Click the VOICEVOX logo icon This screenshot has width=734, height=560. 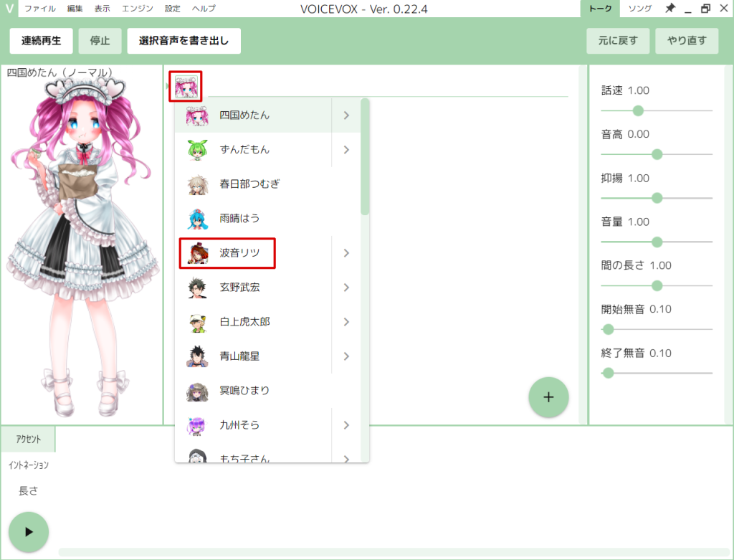(9, 9)
